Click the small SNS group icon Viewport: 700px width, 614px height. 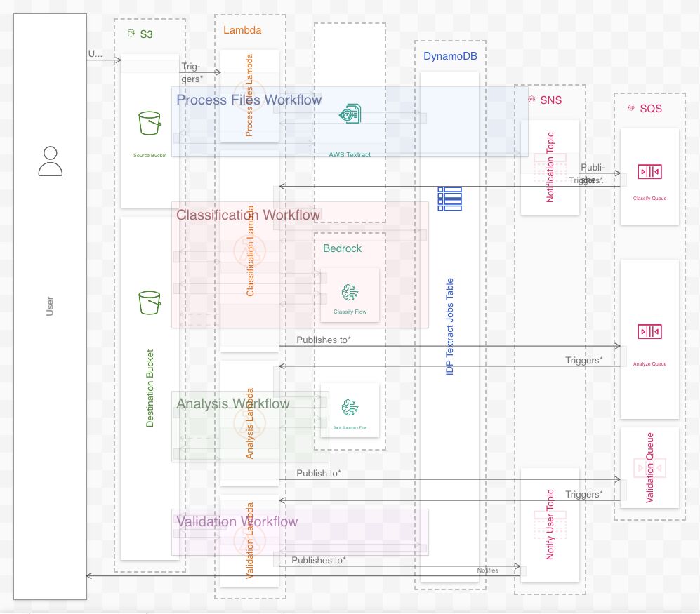531,99
